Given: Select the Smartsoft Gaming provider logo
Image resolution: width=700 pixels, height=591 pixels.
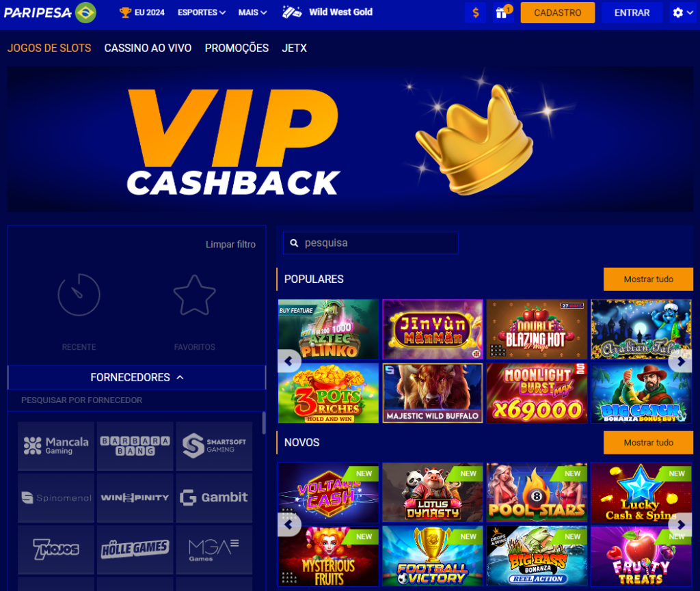Looking at the screenshot, I should 214,446.
